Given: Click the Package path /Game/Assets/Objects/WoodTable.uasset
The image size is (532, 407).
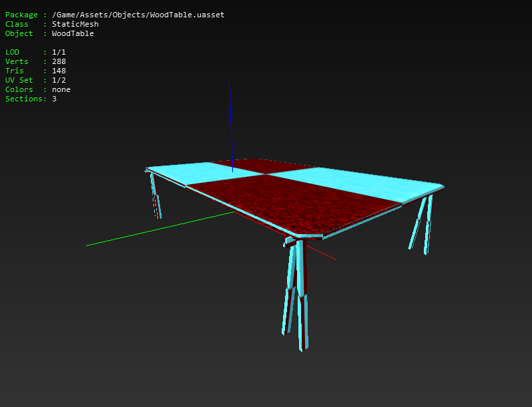Looking at the screenshot, I should (138, 15).
